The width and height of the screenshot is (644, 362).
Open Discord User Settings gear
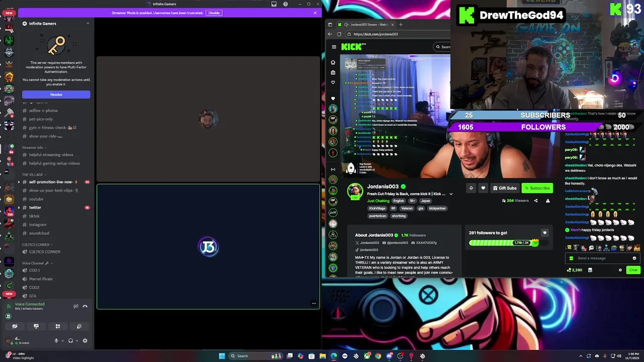(x=85, y=341)
